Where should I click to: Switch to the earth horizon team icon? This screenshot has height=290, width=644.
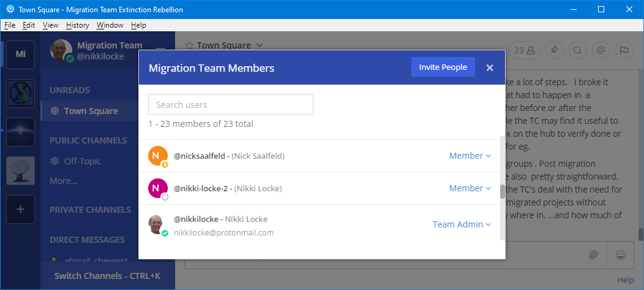(20, 132)
